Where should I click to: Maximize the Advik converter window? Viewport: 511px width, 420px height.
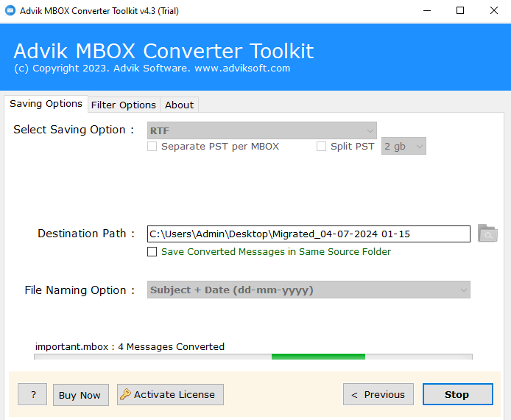click(460, 11)
